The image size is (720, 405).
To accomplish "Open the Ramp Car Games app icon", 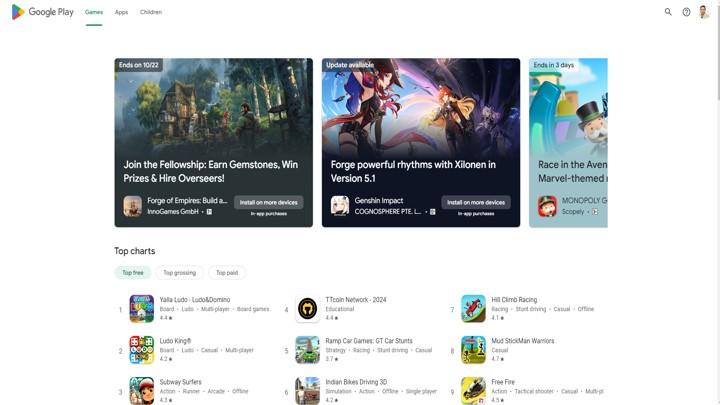I will tap(307, 350).
